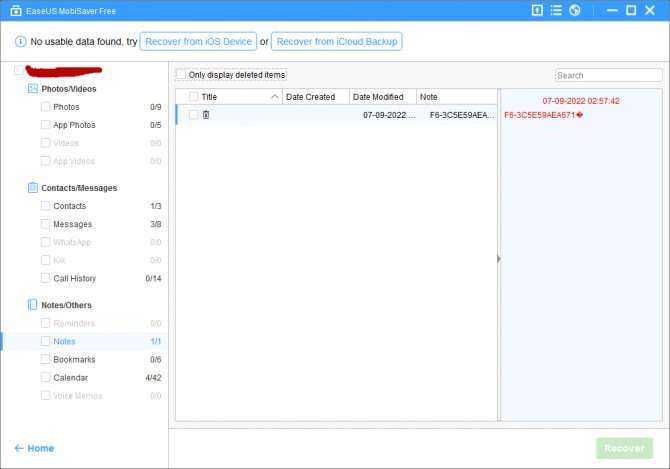Click the Notes/Others category icon
The image size is (670, 469).
32,305
